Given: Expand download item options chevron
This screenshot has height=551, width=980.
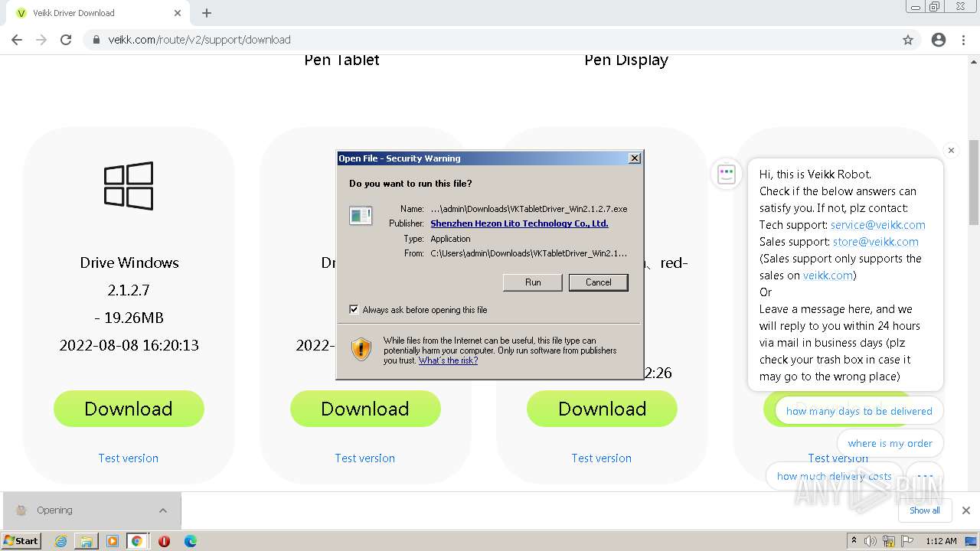Looking at the screenshot, I should pos(163,510).
